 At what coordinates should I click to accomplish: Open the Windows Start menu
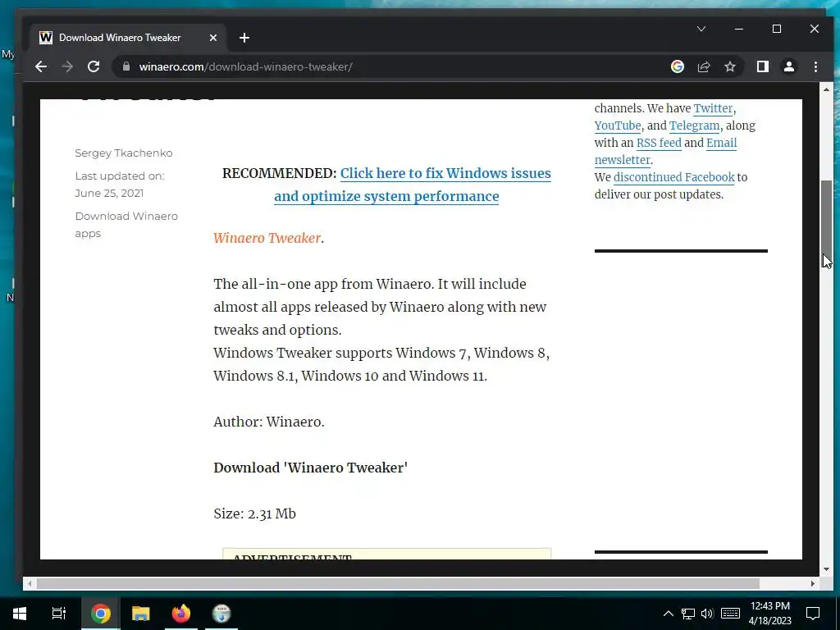[x=20, y=614]
